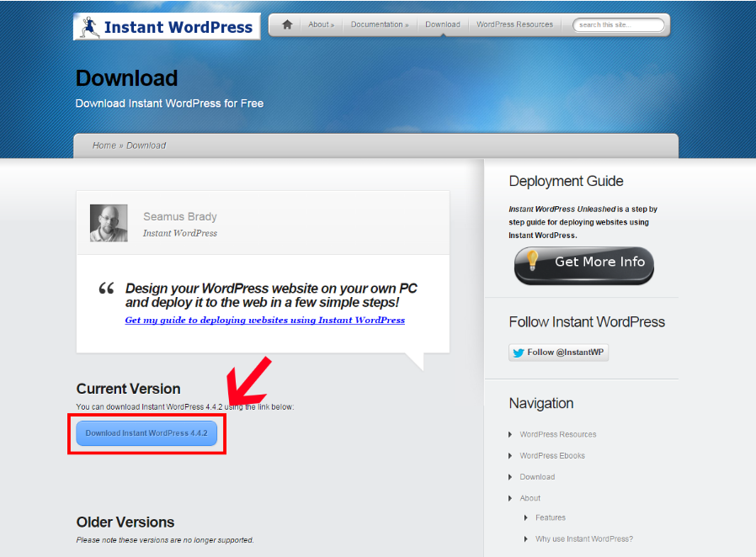756x557 pixels.
Task: Open Why use Instant WordPress? link
Action: click(584, 538)
